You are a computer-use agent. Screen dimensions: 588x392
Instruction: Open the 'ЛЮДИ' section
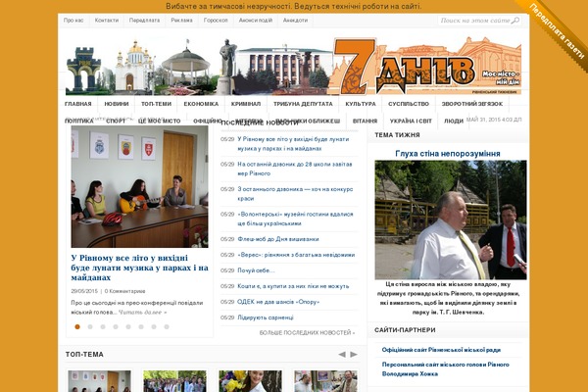coord(454,122)
